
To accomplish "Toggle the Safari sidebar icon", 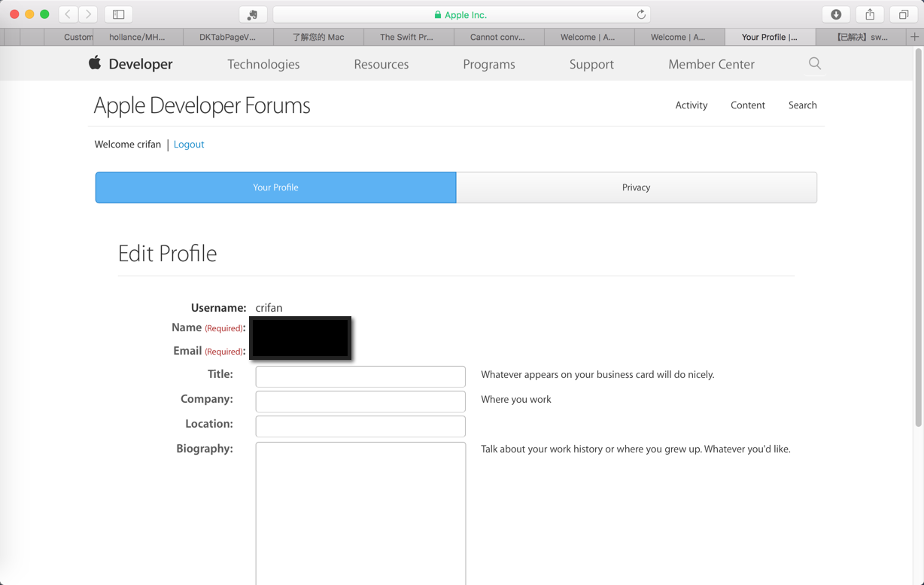I will point(118,14).
